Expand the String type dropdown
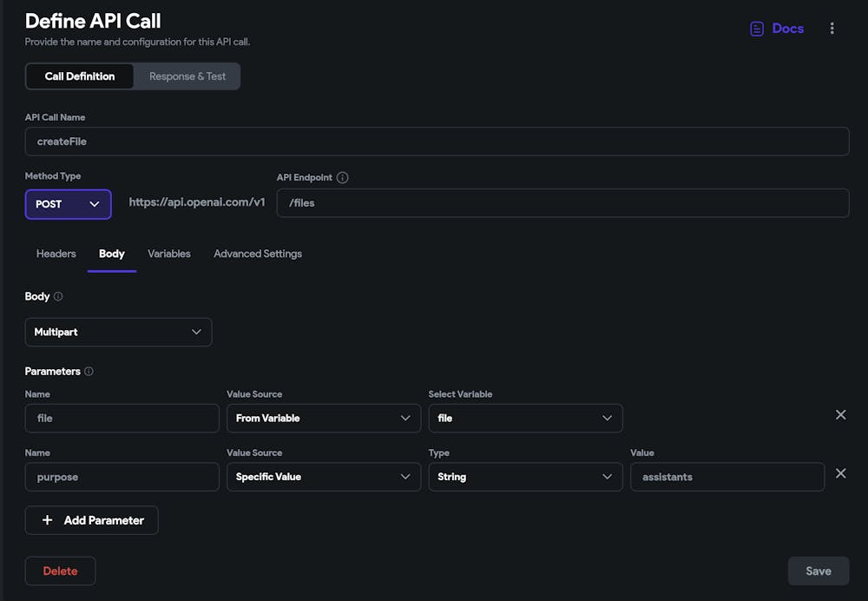 525,477
